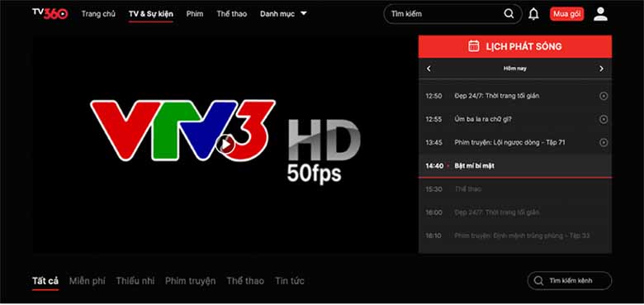Image resolution: width=644 pixels, height=305 pixels.
Task: Focus the Tìm kiếm search field
Action: [452, 14]
